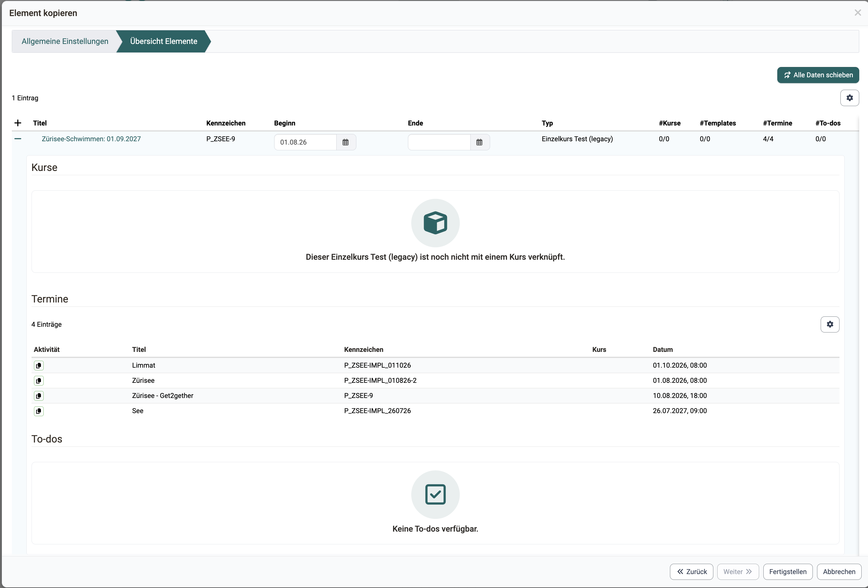Click the copy icon in Limmat row
This screenshot has height=588, width=868.
[x=39, y=366]
